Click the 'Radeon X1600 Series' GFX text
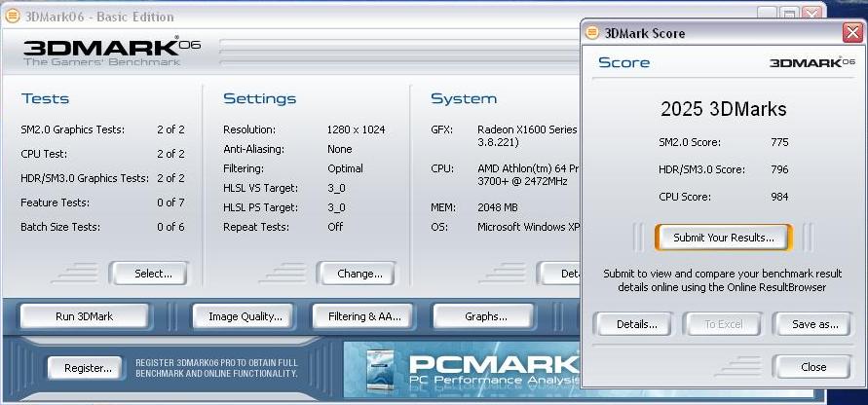Image resolution: width=868 pixels, height=405 pixels. (527, 129)
